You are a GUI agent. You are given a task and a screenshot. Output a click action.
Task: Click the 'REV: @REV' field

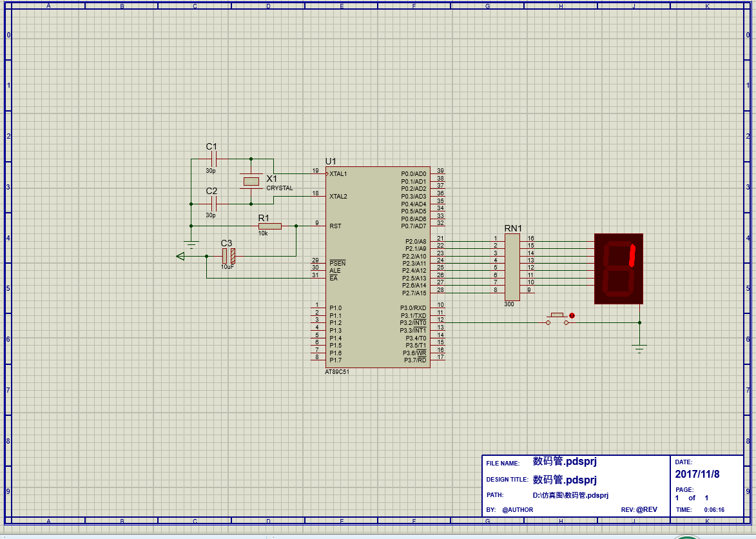point(639,509)
